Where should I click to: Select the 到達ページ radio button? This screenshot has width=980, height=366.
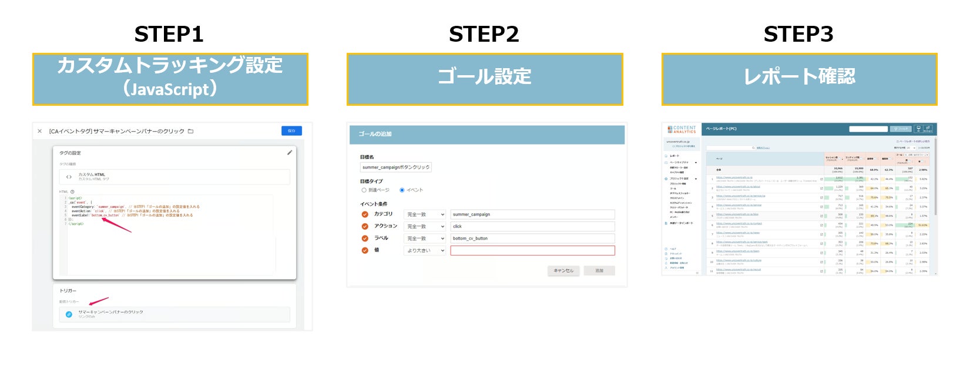(x=364, y=190)
